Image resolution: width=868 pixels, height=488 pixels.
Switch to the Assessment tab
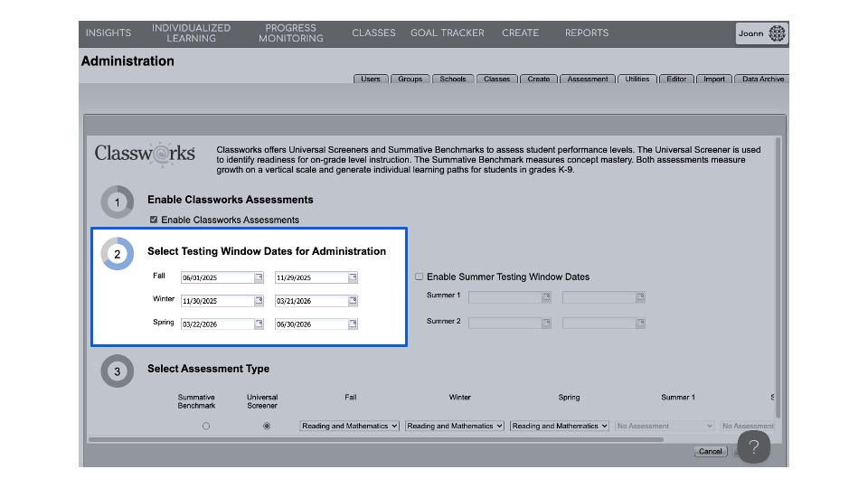point(588,80)
